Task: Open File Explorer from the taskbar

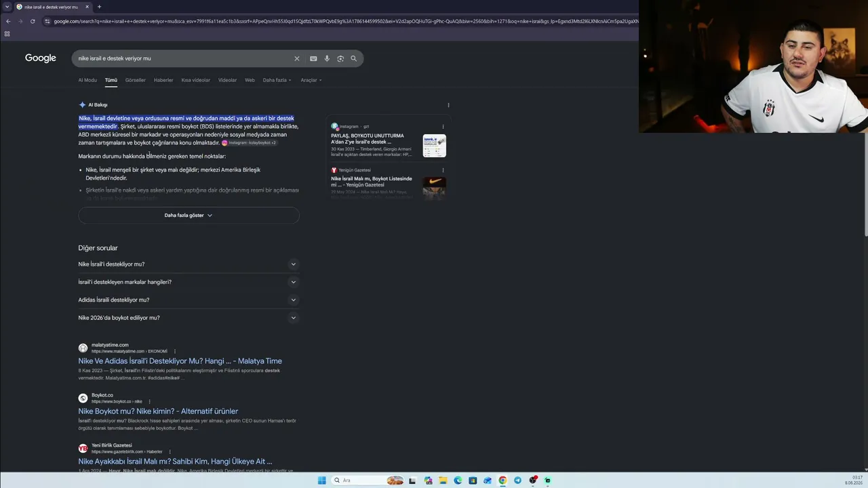Action: click(443, 481)
